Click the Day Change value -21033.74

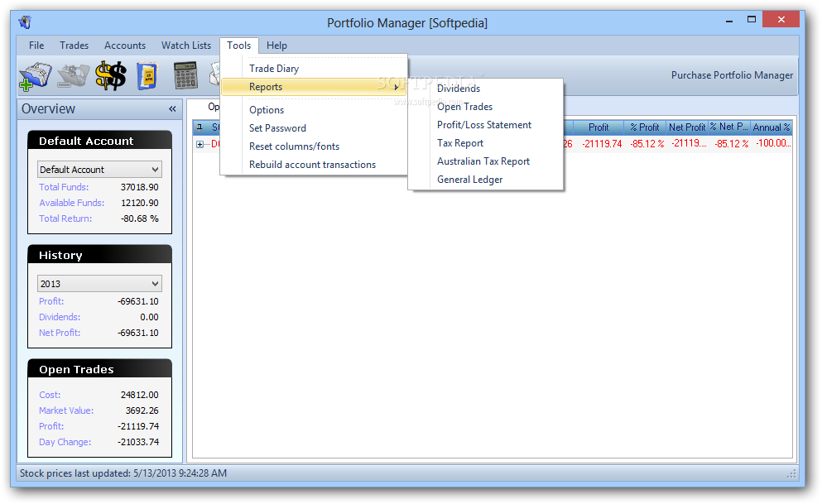point(138,442)
